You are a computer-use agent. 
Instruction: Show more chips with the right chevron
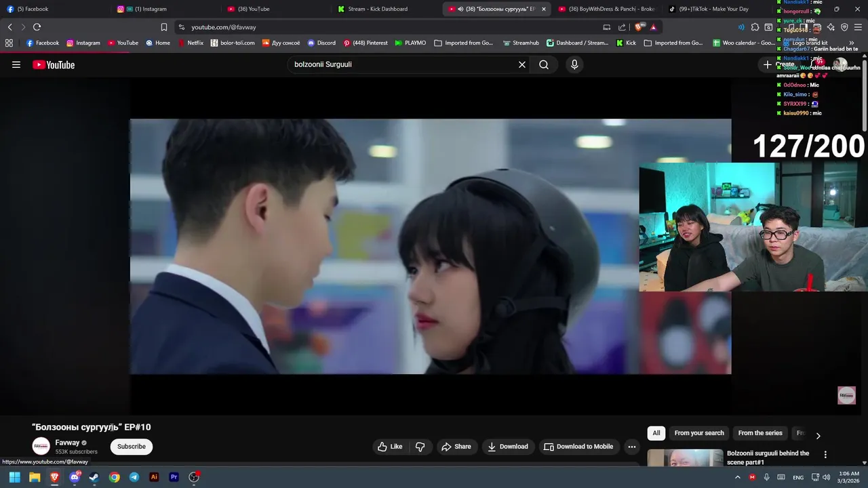click(x=818, y=436)
